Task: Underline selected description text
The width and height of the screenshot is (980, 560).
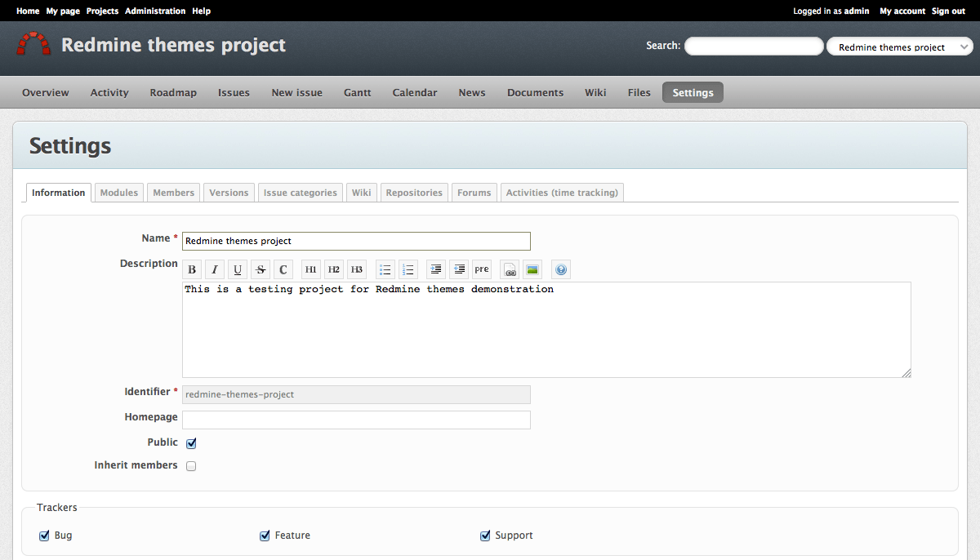Action: (238, 269)
